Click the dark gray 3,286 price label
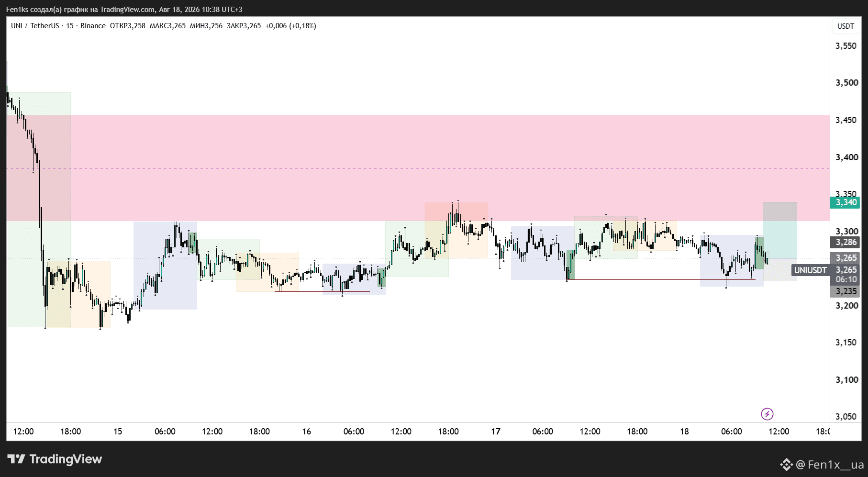The height and width of the screenshot is (477, 868). pyautogui.click(x=846, y=242)
